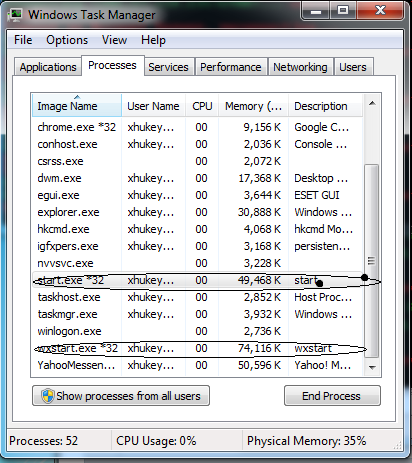Image resolution: width=412 pixels, height=463 pixels.
Task: Click the vertical scrollbar thumb
Action: 372,260
